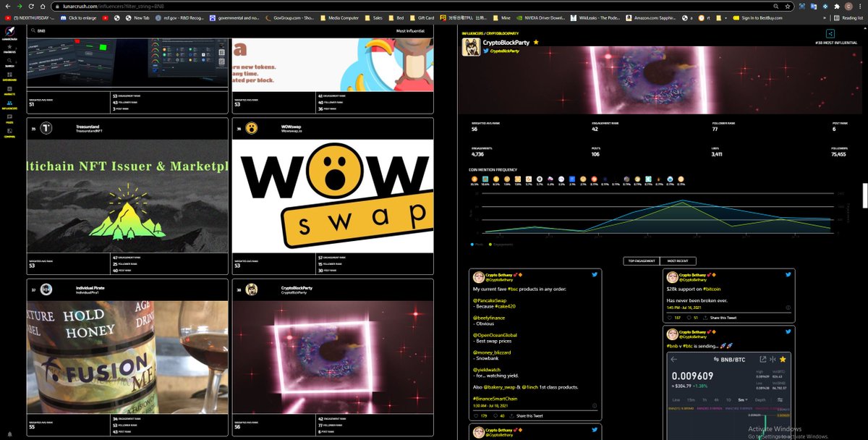Switch to the Top Engagement tab
Viewport: 868px width, 440px height.
click(x=641, y=261)
